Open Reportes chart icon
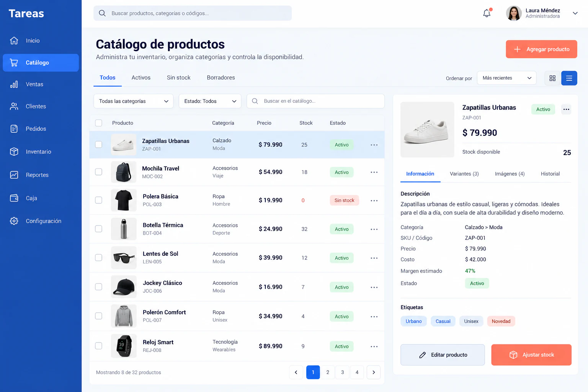Viewport: 588px width, 392px height. (14, 175)
